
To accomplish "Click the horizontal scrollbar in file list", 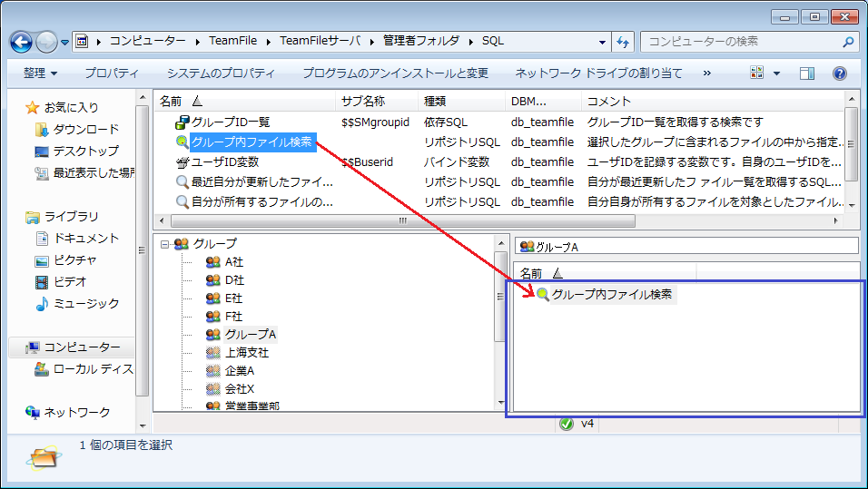I will (x=399, y=220).
